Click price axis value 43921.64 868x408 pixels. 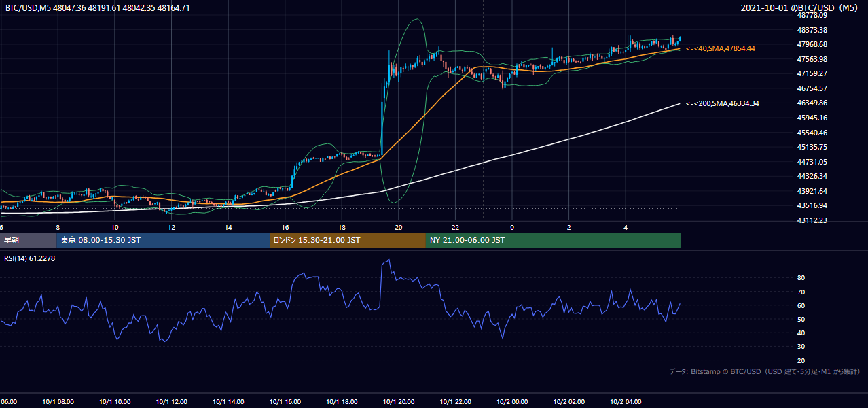[812, 191]
